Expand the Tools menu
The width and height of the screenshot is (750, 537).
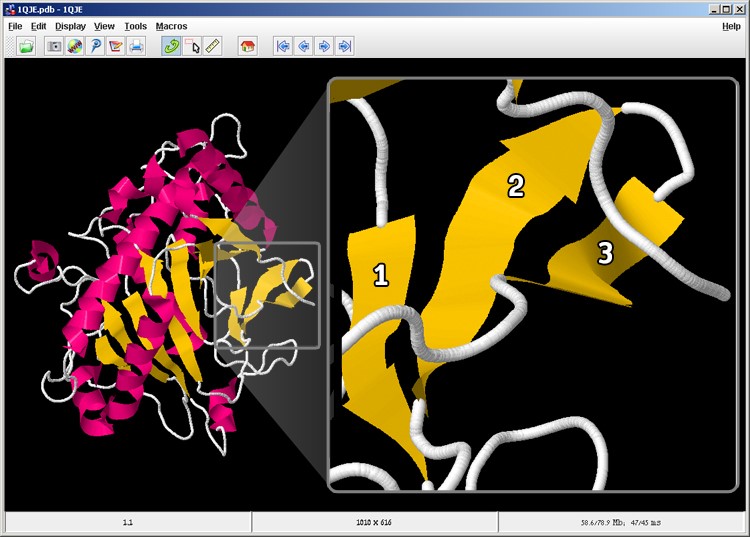coord(135,26)
